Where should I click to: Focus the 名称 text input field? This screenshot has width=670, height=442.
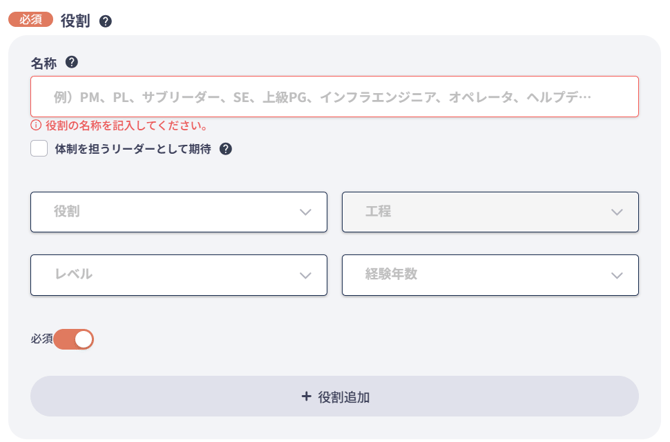coord(335,97)
